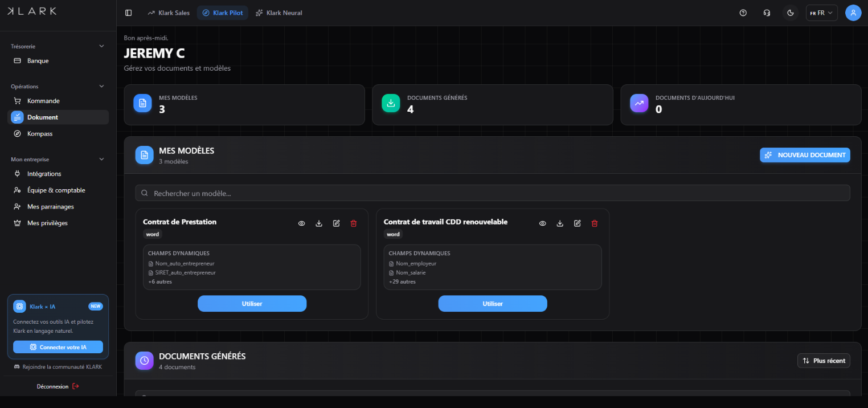Click the Documents d'aujourd'hui trend icon
Viewport: 868px width, 408px height.
(x=639, y=103)
